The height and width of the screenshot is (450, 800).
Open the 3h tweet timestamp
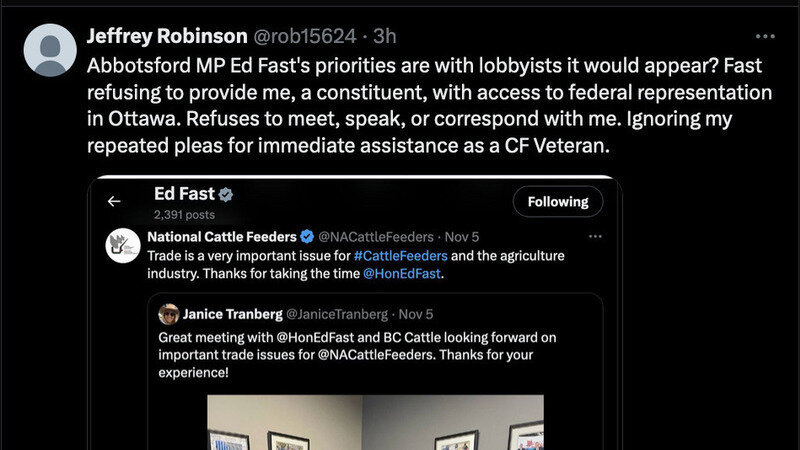(385, 36)
